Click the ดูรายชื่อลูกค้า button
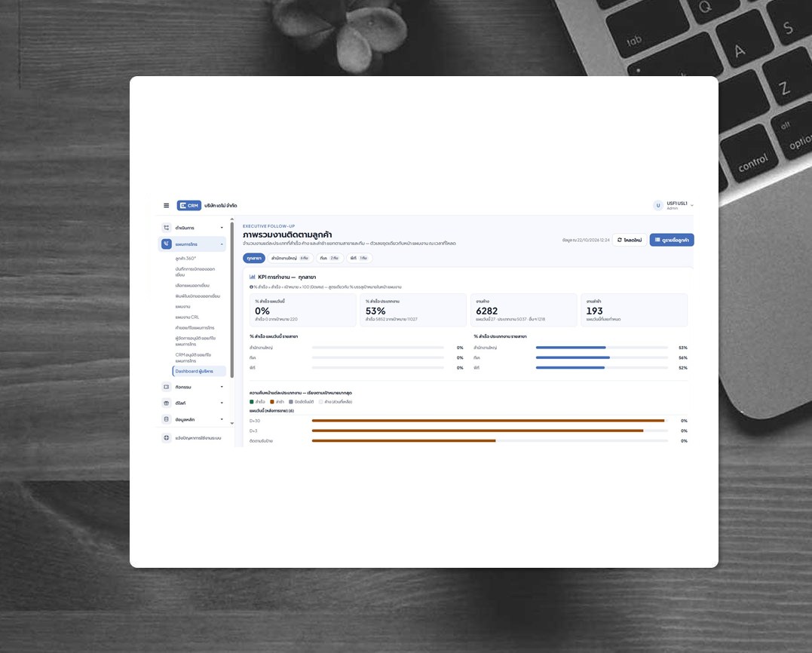The width and height of the screenshot is (812, 653). [x=672, y=240]
